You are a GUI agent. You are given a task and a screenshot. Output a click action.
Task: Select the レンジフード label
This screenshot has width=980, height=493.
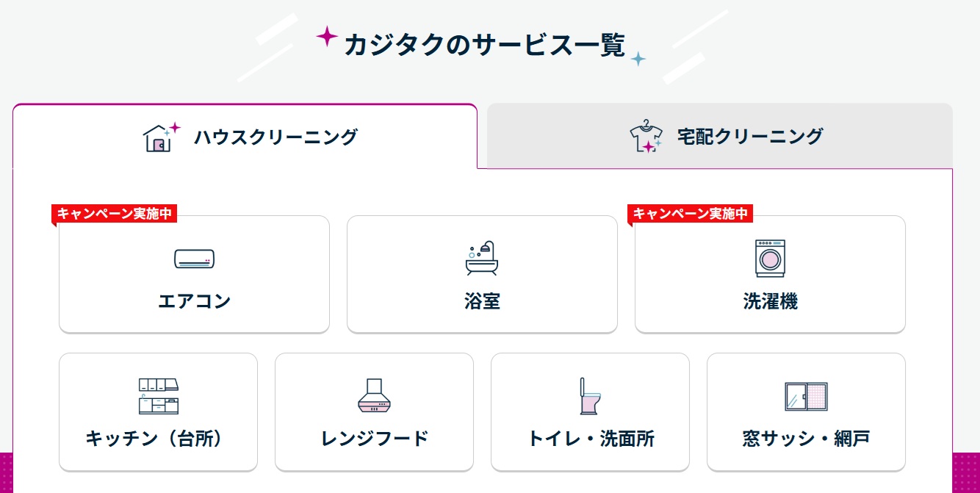375,439
